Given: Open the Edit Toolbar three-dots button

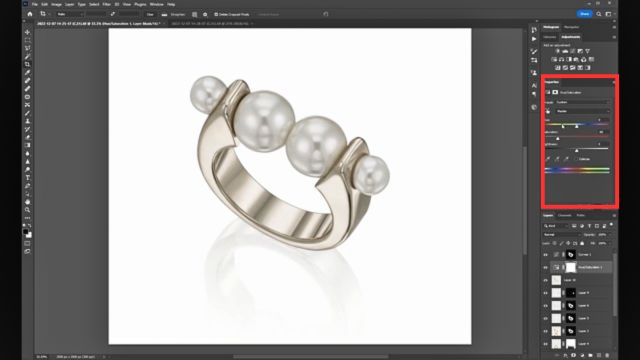Looking at the screenshot, I should 27,218.
